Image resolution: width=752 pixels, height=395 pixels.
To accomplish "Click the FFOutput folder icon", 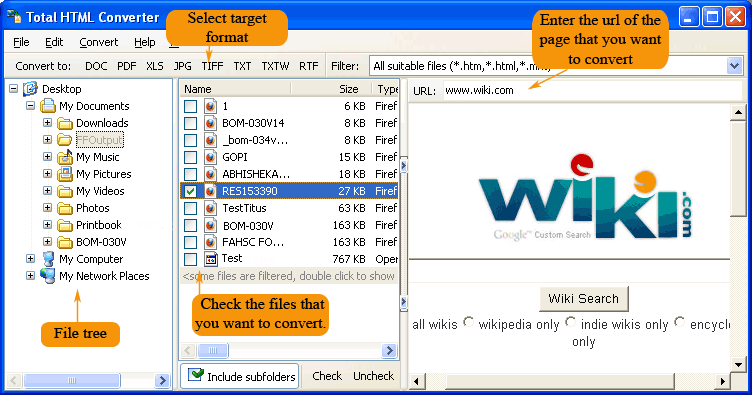I will 65,140.
